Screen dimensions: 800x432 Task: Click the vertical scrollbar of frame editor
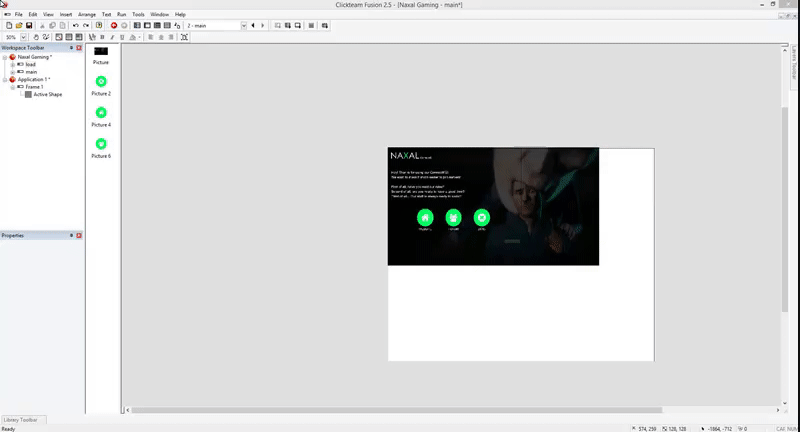(x=785, y=209)
